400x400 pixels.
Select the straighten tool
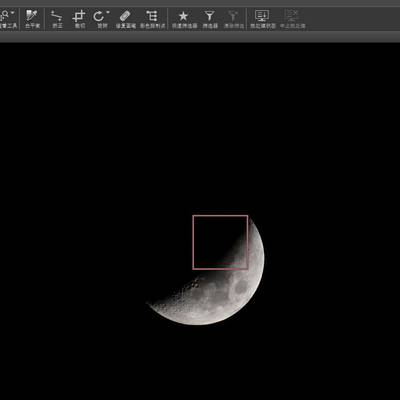click(56, 16)
